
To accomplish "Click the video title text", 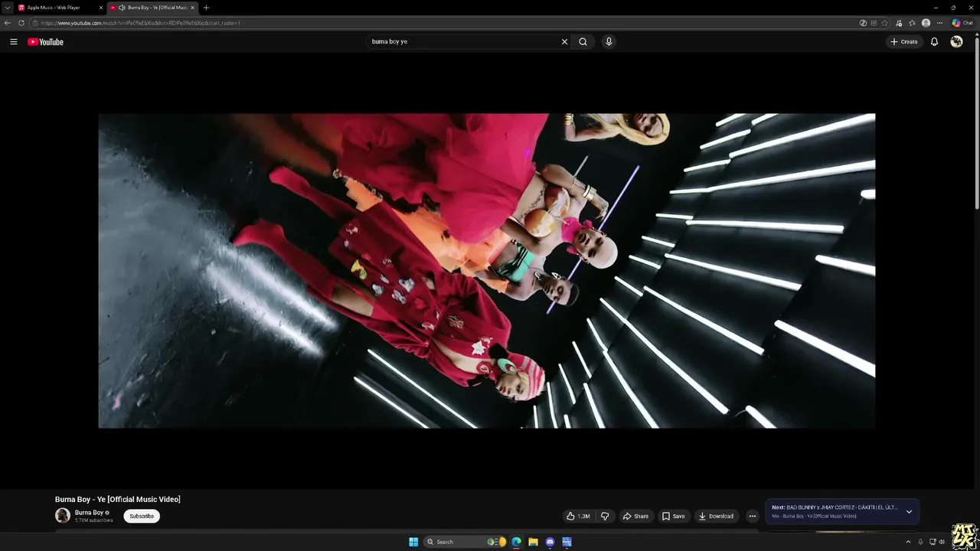I will pos(118,499).
